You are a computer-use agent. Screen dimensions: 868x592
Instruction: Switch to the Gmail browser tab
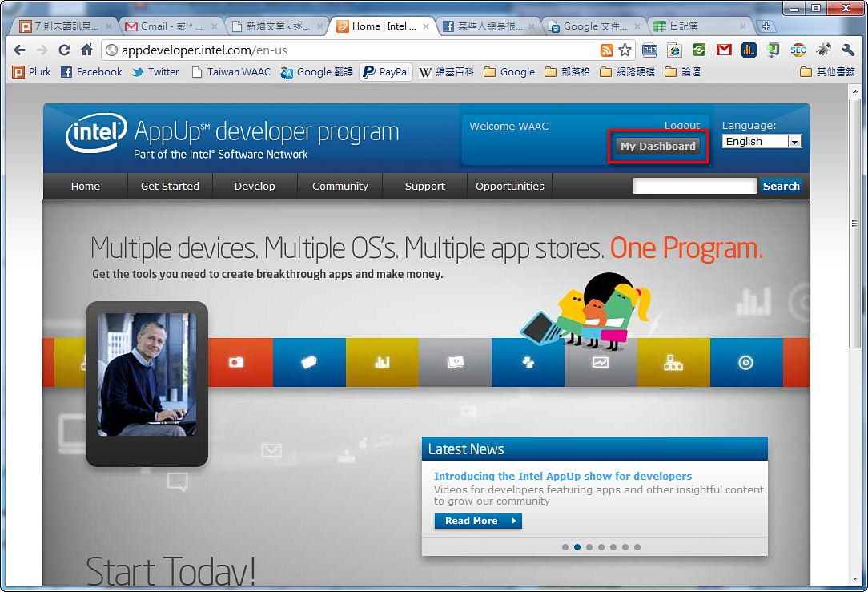(170, 26)
